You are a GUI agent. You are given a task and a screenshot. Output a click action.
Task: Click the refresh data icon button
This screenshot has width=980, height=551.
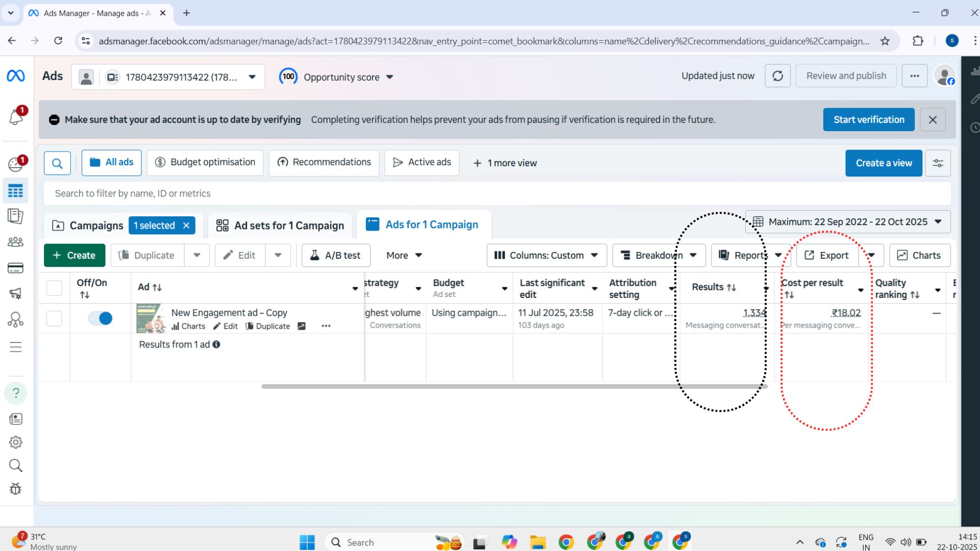pyautogui.click(x=777, y=76)
